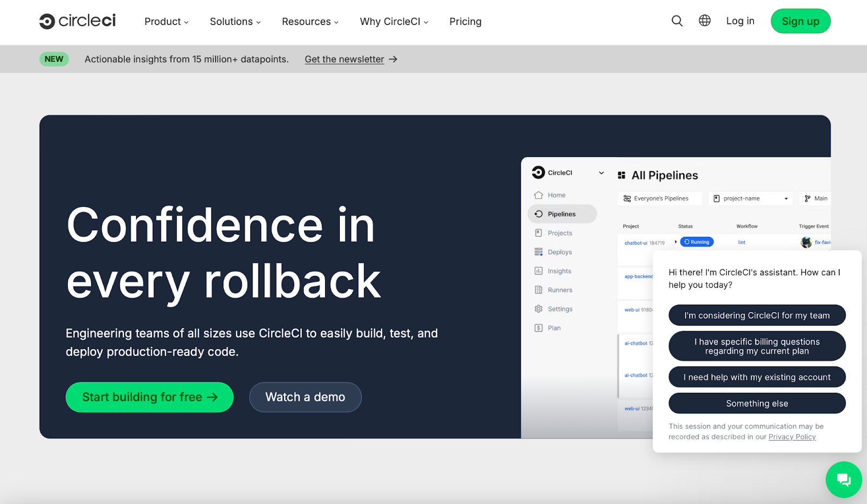This screenshot has height=504, width=867.
Task: Click the Everyone's Pipelines filter icon
Action: click(627, 198)
